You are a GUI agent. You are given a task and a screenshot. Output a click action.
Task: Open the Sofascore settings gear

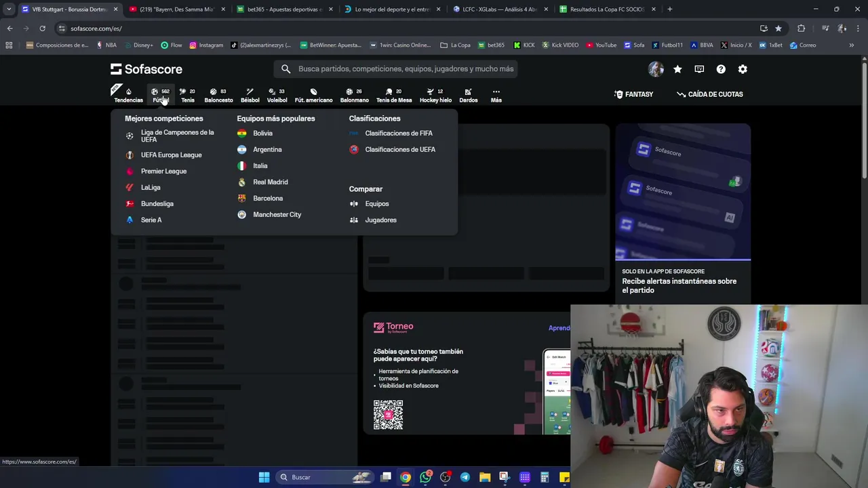tap(743, 69)
